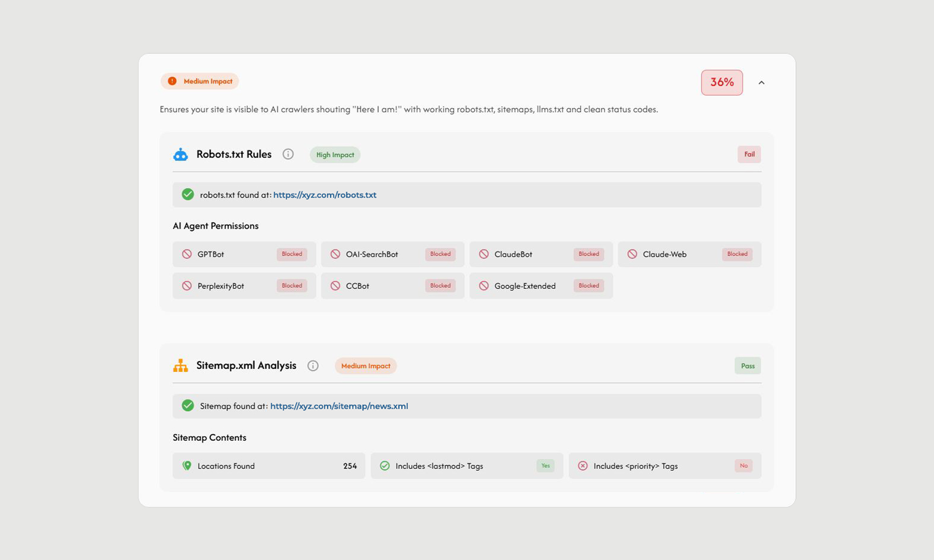Click the Sitemap.xml Analysis info icon
The height and width of the screenshot is (560, 934).
coord(313,366)
